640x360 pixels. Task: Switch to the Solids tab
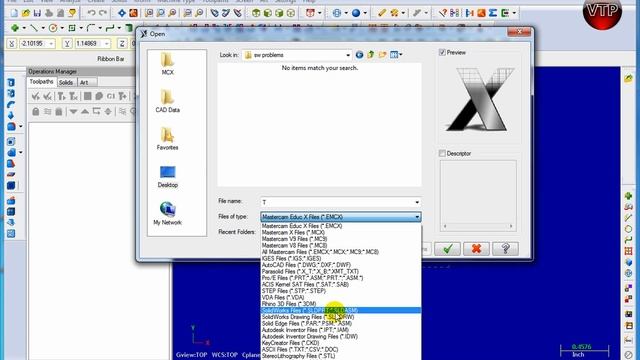pos(66,82)
